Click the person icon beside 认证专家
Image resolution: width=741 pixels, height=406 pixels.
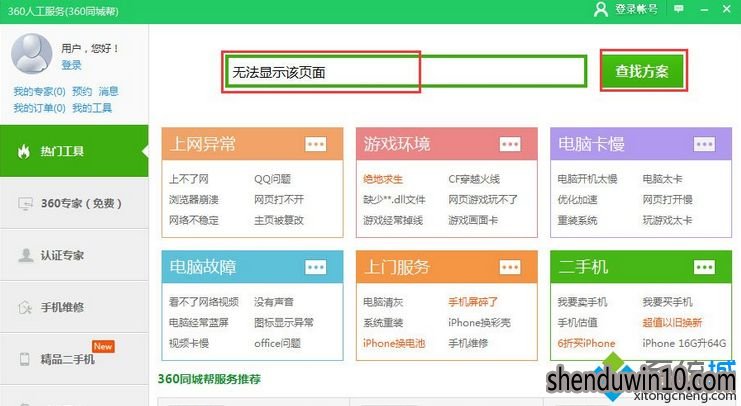click(25, 255)
